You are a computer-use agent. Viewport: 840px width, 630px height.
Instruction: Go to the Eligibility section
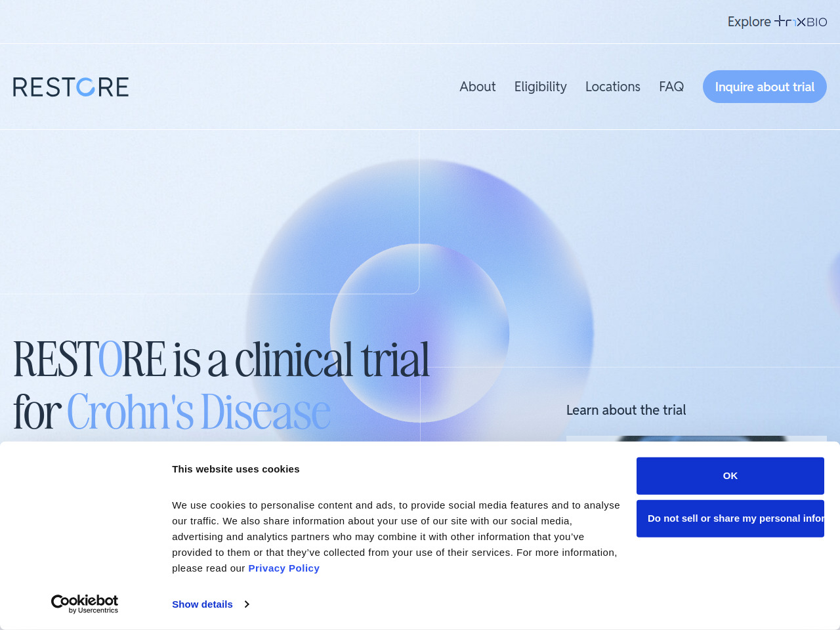541,87
